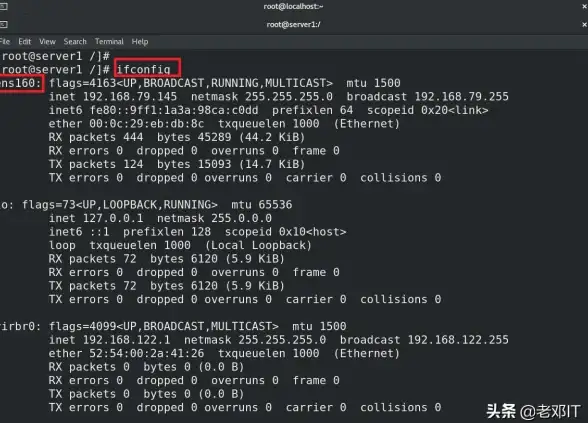588x423 pixels.
Task: Click netmask 255.0.0.0 value
Action: [242, 218]
